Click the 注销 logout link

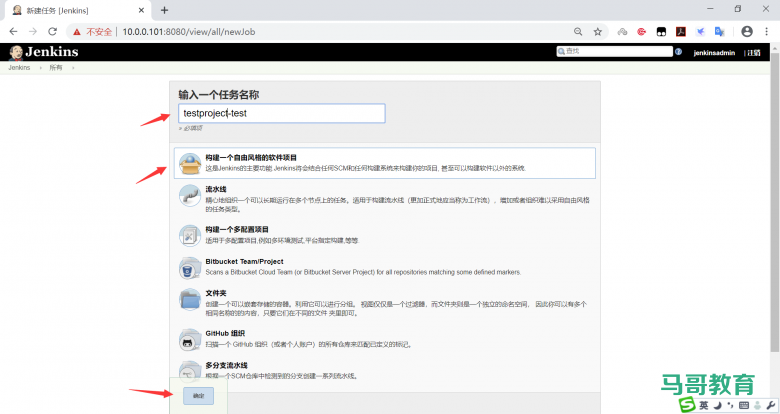754,52
